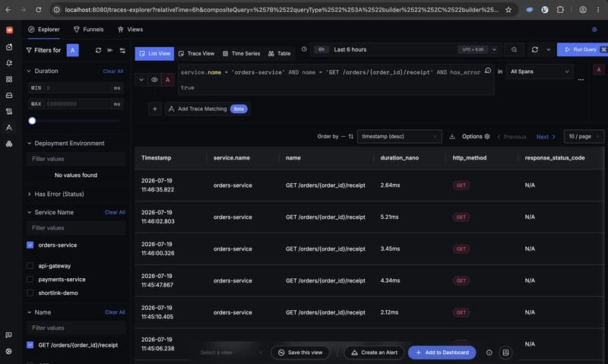
Task: Bookmark page with the star icon
Action: (508, 10)
